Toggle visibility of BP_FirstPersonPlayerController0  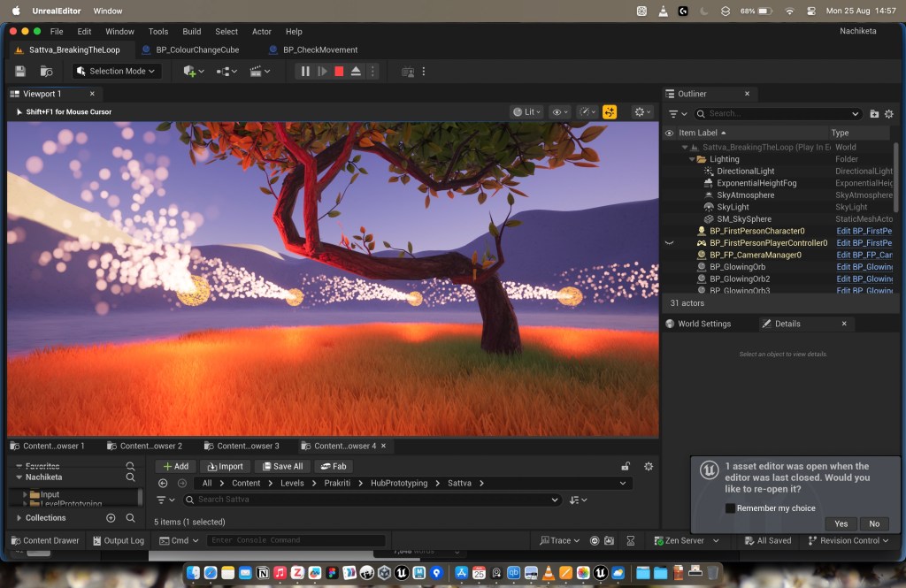[x=669, y=243]
